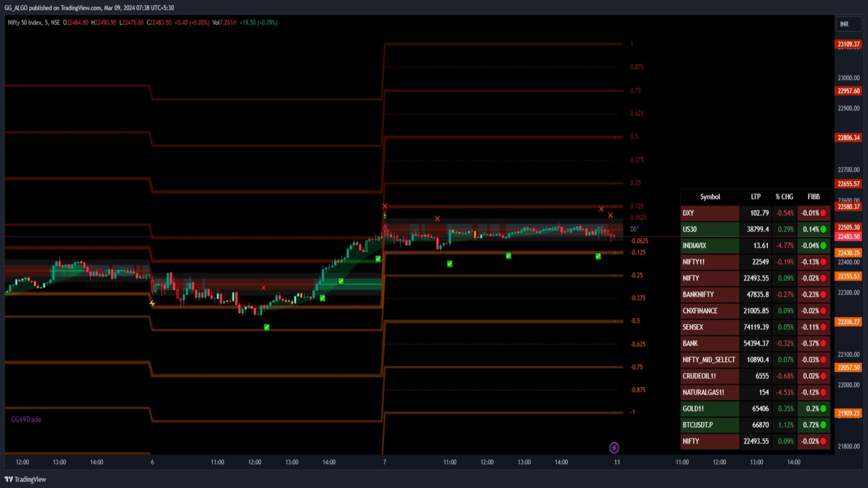
Task: Click the green status dot in the INDIAVIX row
Action: (823, 246)
